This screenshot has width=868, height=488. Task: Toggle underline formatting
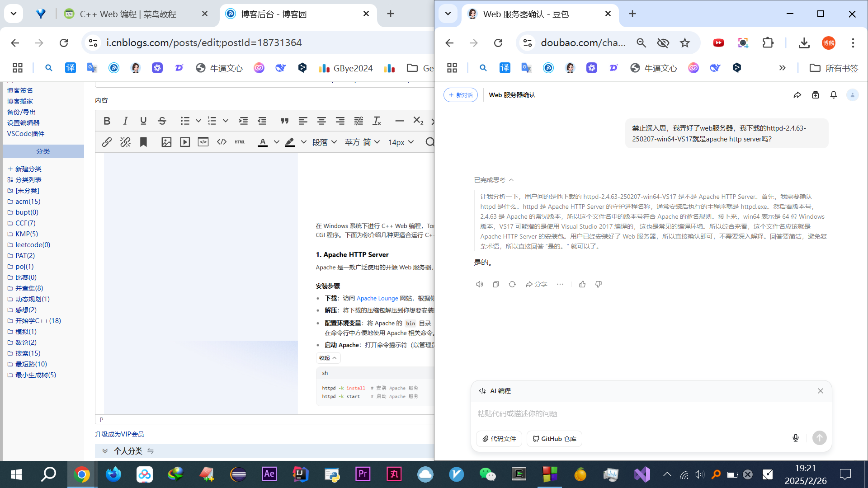tap(143, 121)
